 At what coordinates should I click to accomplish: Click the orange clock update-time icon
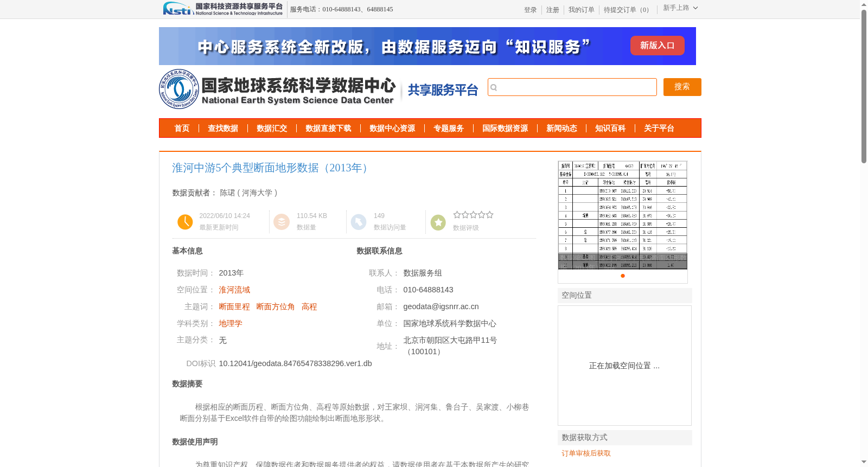pyautogui.click(x=185, y=222)
